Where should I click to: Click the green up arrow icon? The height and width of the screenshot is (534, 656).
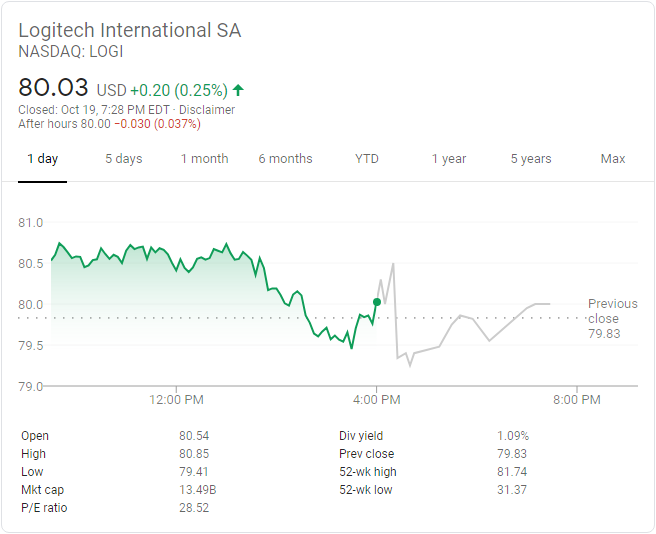coord(238,90)
